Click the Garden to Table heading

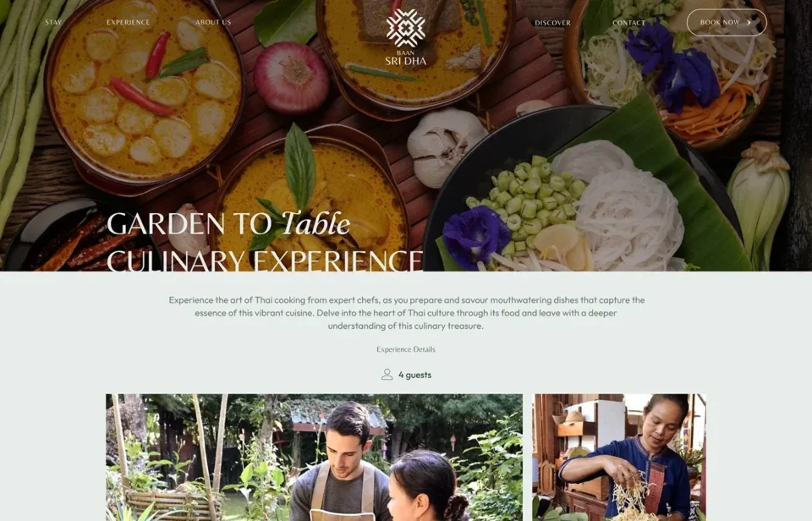point(228,224)
